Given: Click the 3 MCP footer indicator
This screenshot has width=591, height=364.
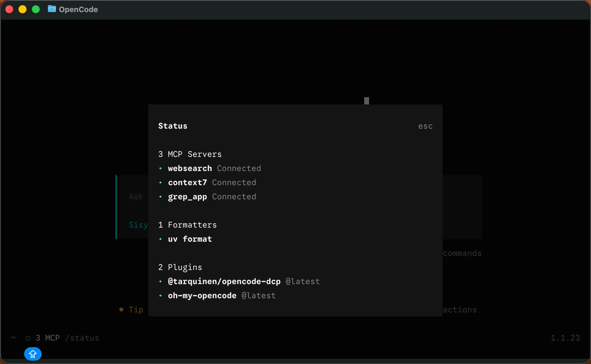Looking at the screenshot, I should 48,338.
